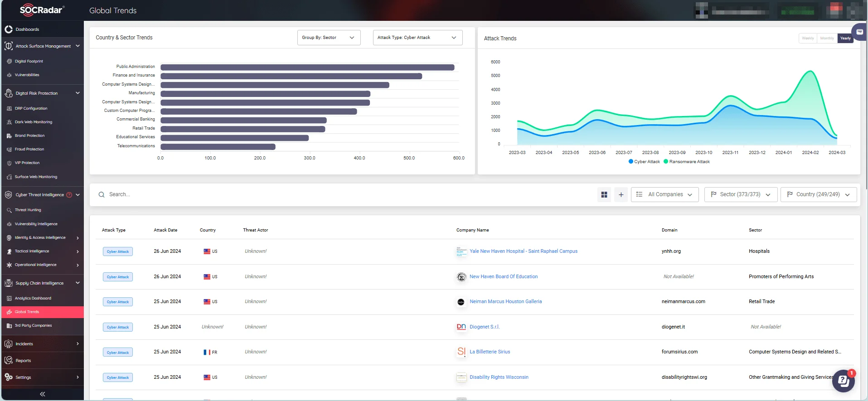Open Vulnerabilities in the sidebar
Screen dimensions: 868x401
point(27,75)
